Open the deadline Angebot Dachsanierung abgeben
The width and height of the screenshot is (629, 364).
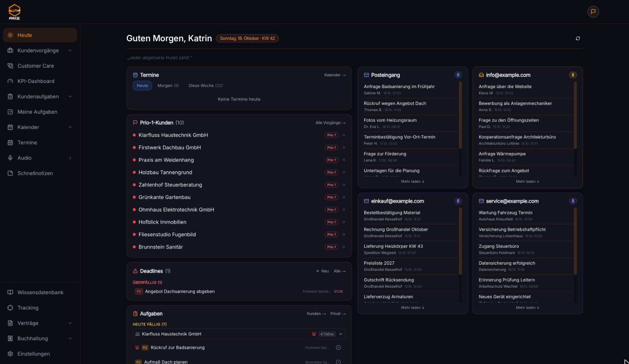coord(239,292)
